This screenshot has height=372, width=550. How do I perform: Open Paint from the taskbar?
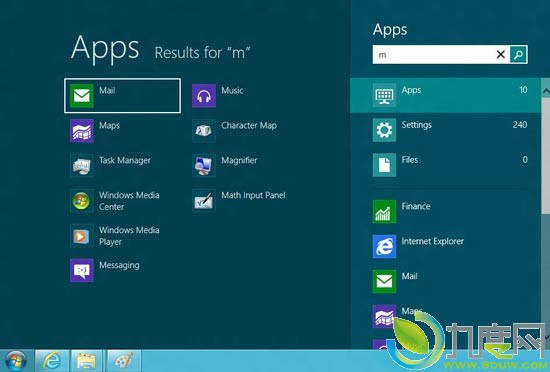coord(124,361)
